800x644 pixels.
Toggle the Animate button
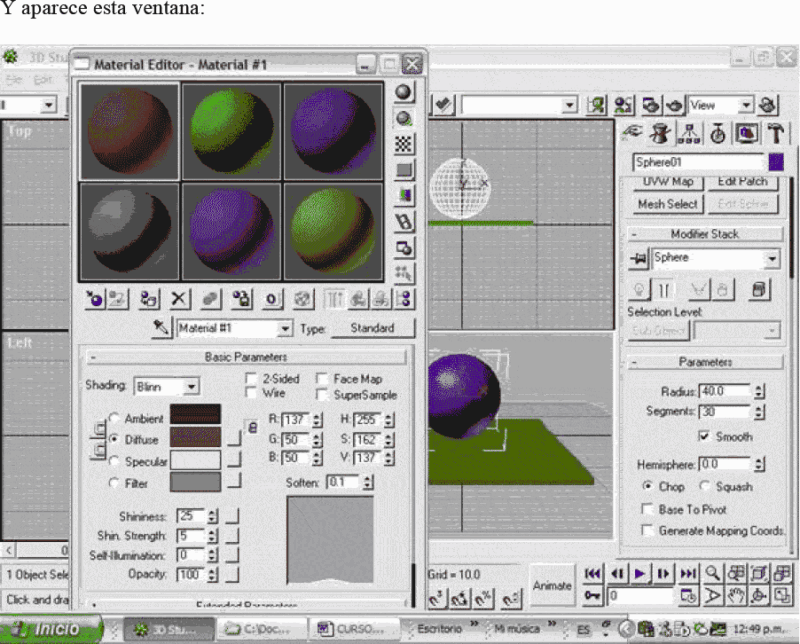pyautogui.click(x=552, y=585)
